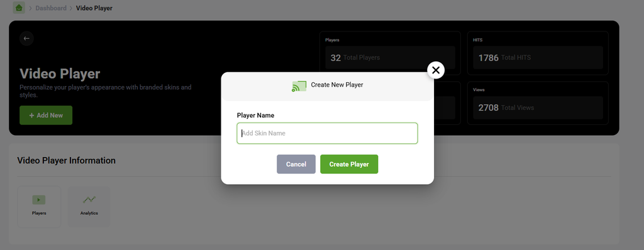Click the 1786 Total HITS stat

(x=538, y=57)
